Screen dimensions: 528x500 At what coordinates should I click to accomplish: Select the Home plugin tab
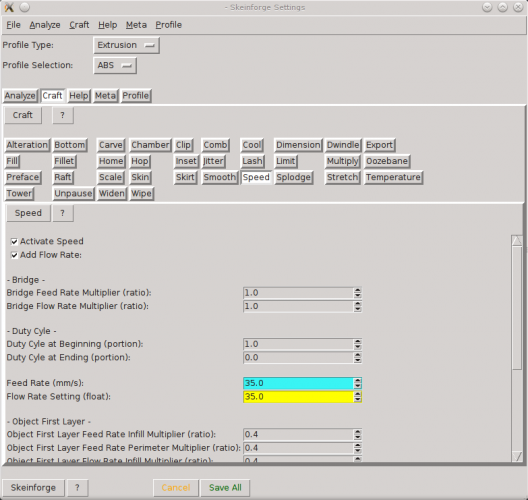point(111,161)
